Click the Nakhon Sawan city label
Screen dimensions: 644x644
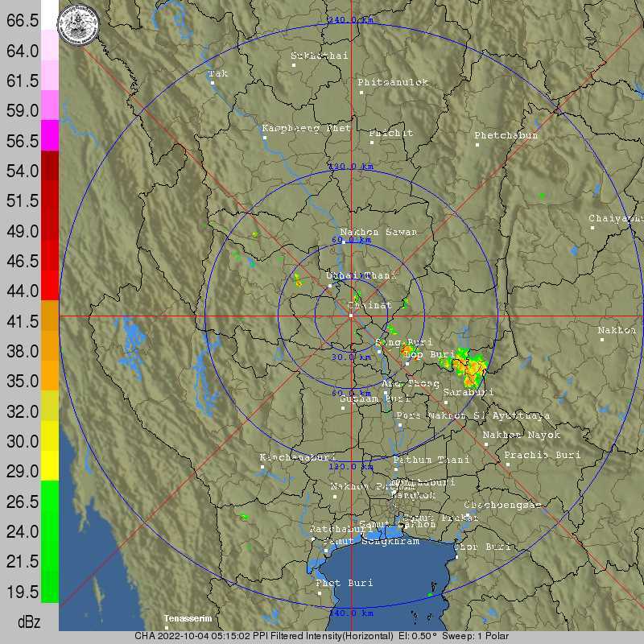pyautogui.click(x=378, y=232)
